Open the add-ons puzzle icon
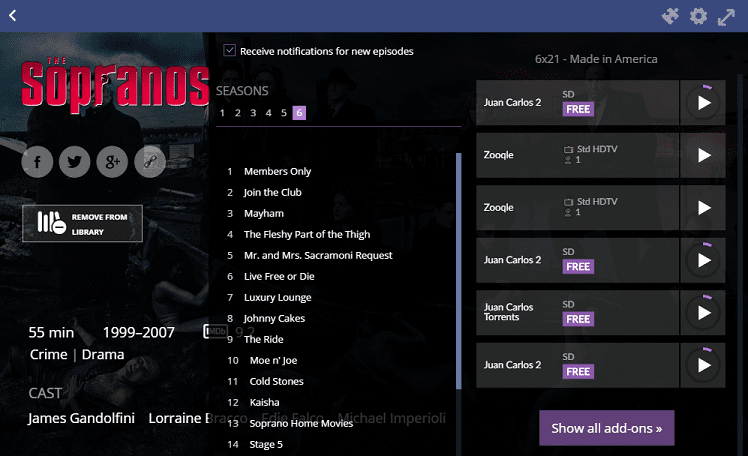 point(670,16)
